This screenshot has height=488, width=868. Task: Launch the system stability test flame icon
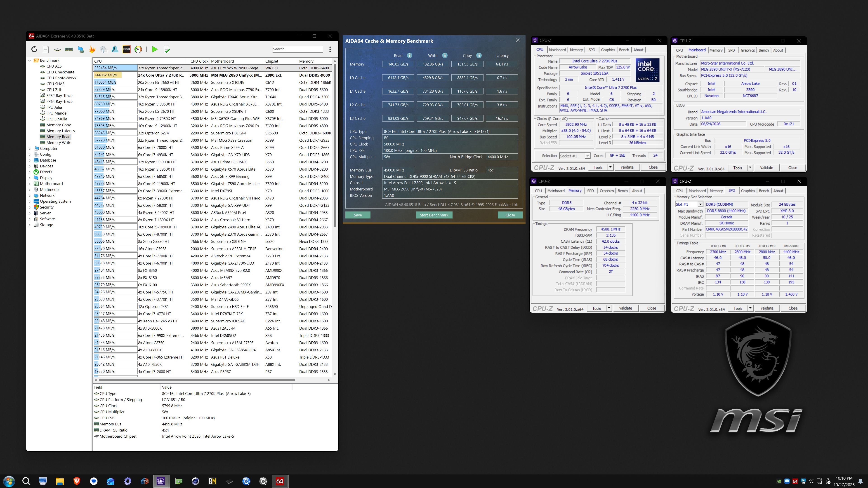[x=92, y=49]
